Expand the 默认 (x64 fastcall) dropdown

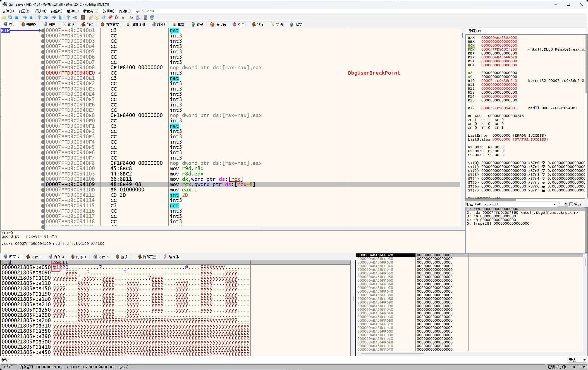tap(554, 204)
